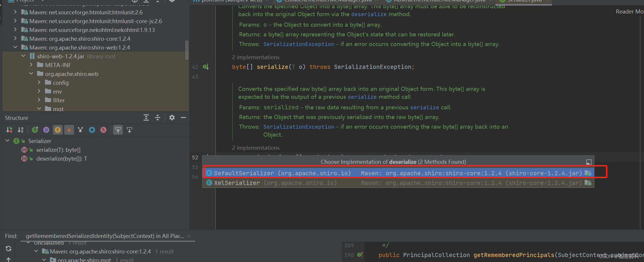Click class icon beside XmlSerializer
Viewport: 644px width, 262px height.
click(x=209, y=183)
